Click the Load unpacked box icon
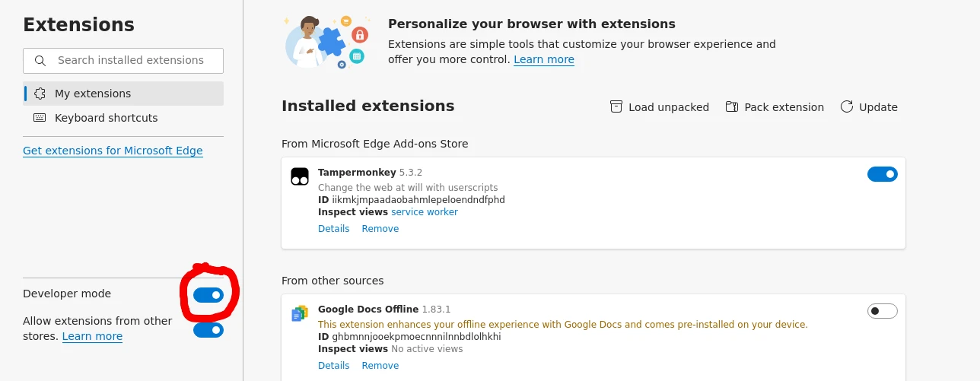The width and height of the screenshot is (980, 381). click(x=616, y=106)
